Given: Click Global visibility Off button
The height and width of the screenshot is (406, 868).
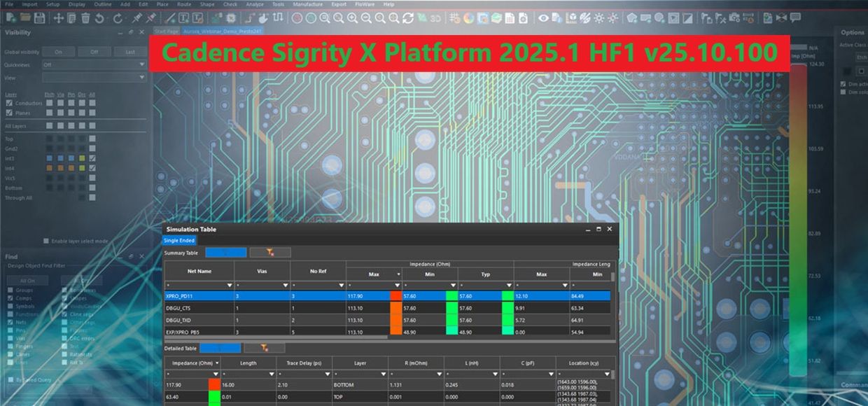Looking at the screenshot, I should (x=94, y=52).
